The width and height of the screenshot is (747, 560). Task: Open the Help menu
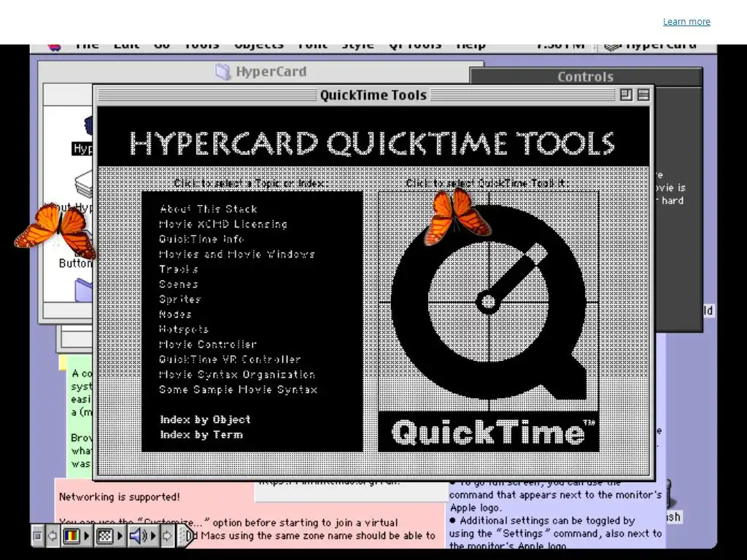[x=471, y=46]
